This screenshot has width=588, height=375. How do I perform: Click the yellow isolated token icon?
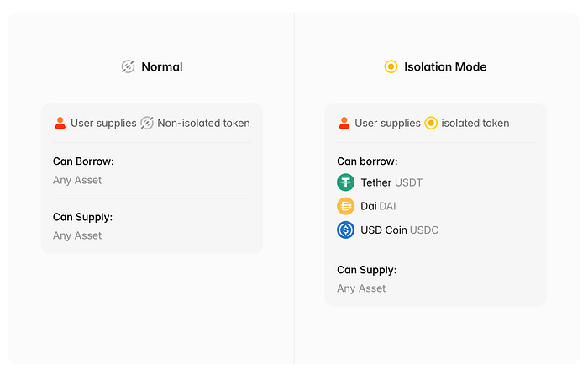431,123
